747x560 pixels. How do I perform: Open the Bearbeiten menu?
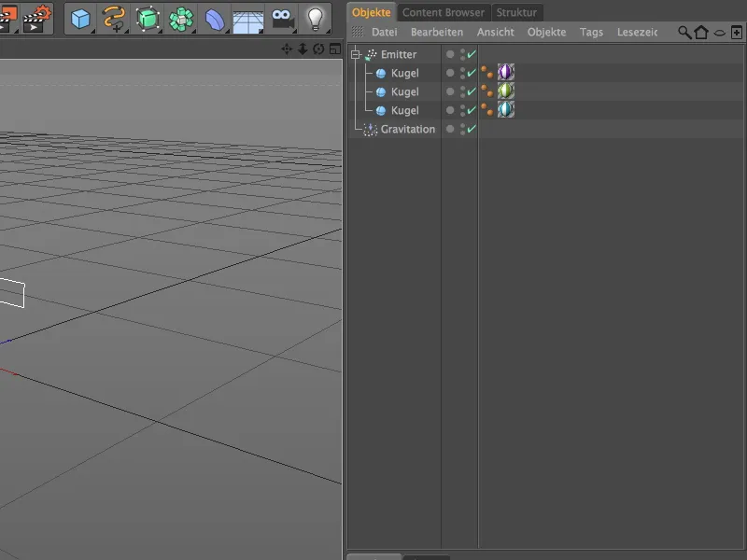point(437,32)
